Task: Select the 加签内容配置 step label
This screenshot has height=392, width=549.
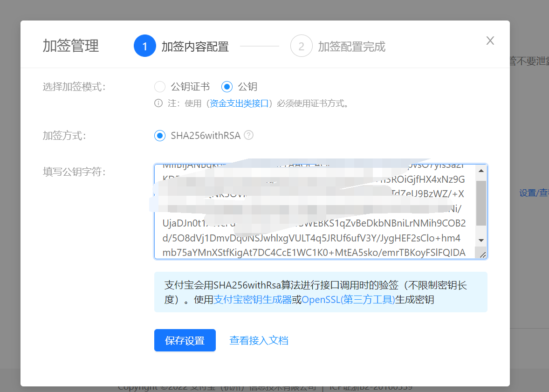Action: (x=195, y=47)
